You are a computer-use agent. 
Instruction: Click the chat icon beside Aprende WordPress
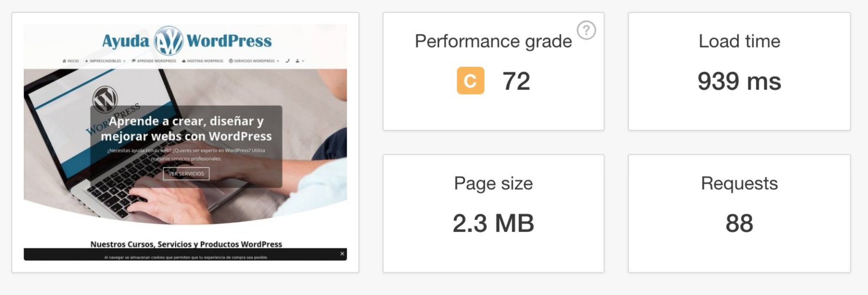[134, 61]
